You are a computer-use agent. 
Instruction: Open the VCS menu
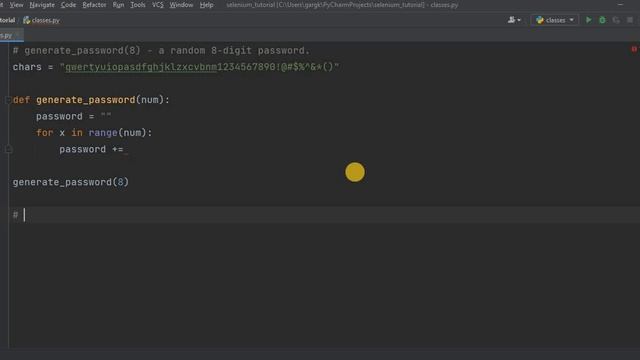click(158, 5)
